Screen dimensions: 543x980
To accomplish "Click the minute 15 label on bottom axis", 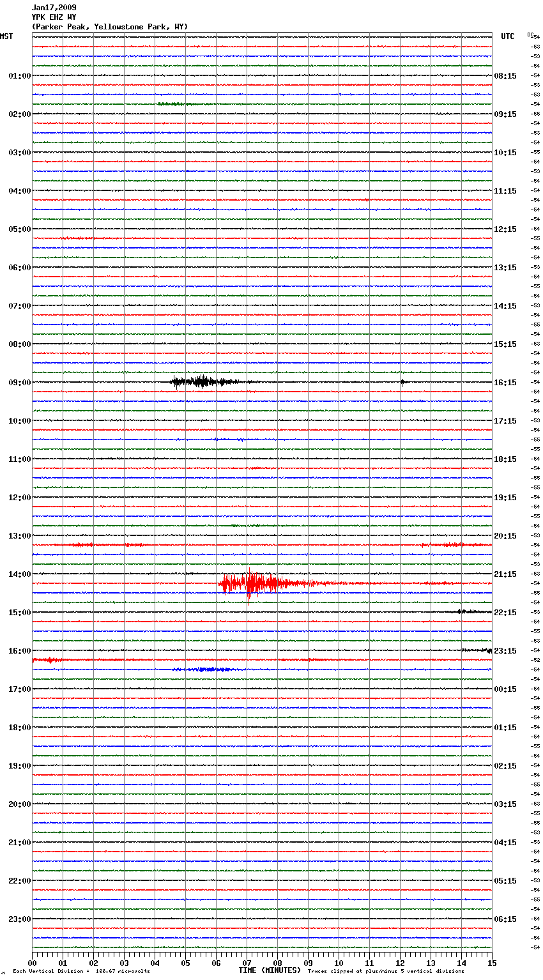I will [x=492, y=963].
